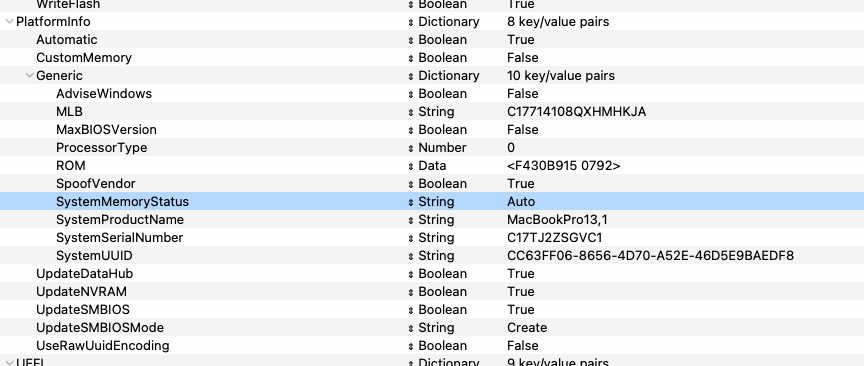Click the False value of CustomMemory
Screen dimensions: 864x366
(523, 58)
